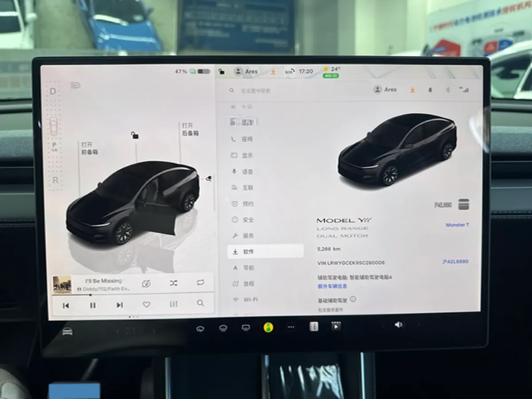
Task: Tap the blue 沪AEL6890 plate link
Action: point(455,262)
